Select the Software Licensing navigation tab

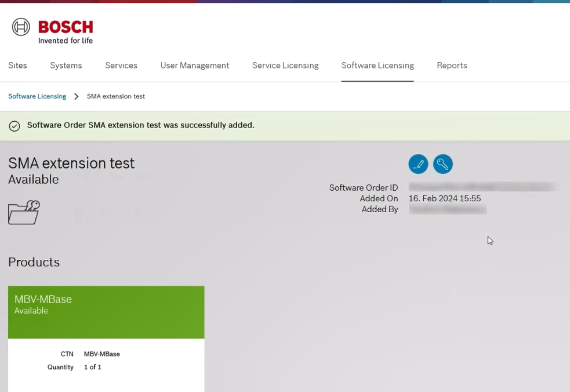click(377, 66)
